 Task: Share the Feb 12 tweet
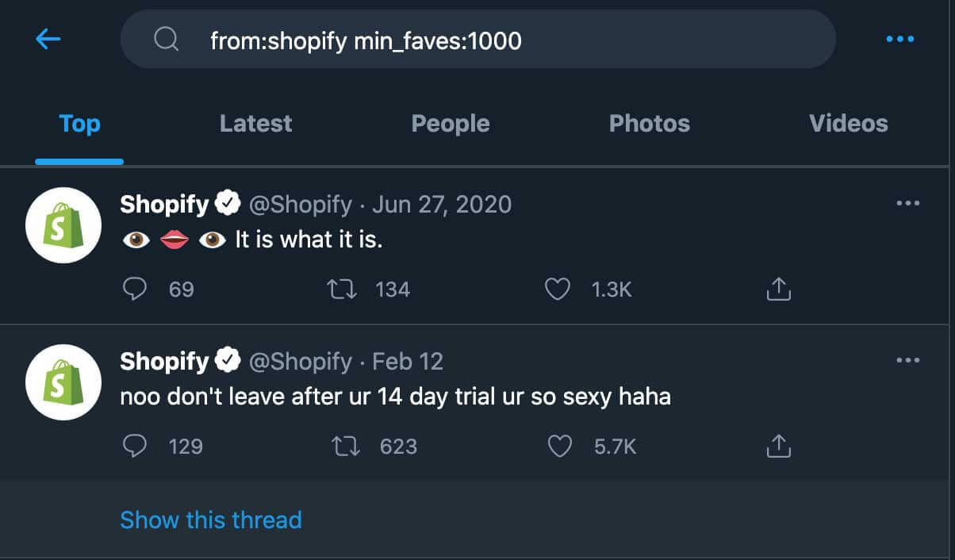coord(778,447)
